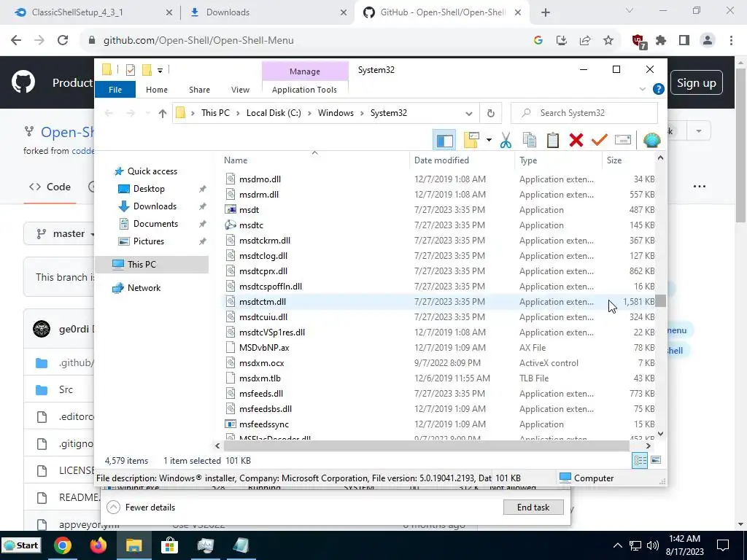Open Firefox from the taskbar

click(98, 545)
